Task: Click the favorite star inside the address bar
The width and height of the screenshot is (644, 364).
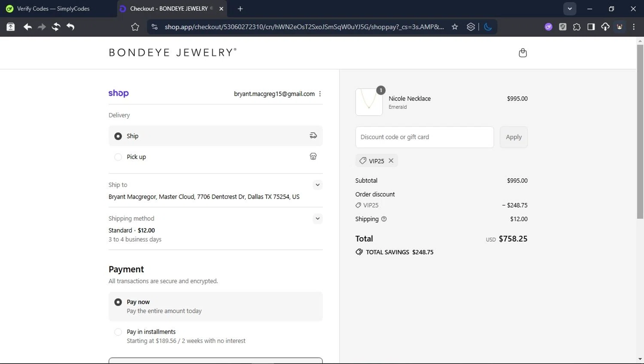Action: click(x=455, y=27)
